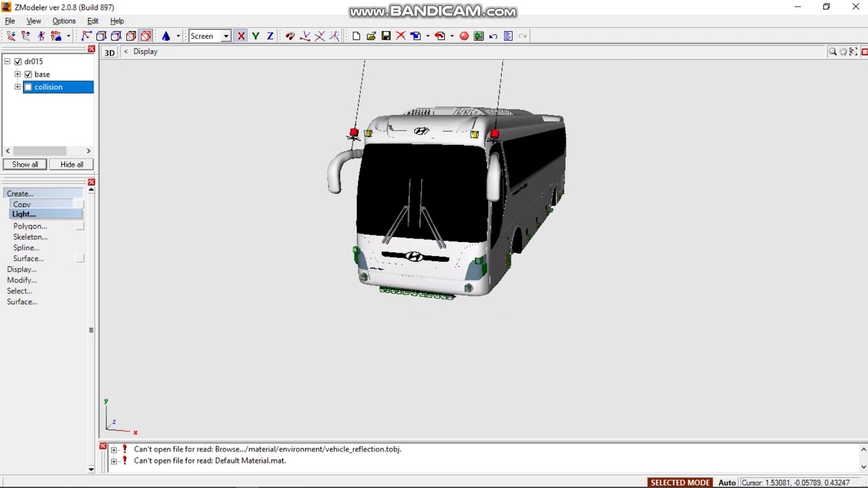The image size is (868, 488).
Task: Open the Modify... command group
Action: [22, 280]
